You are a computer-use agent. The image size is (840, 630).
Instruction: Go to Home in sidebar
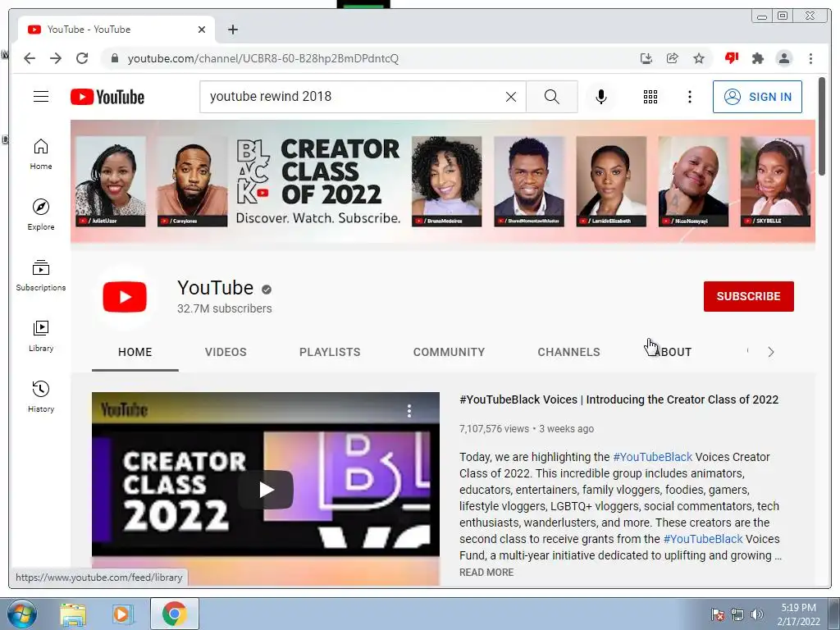[x=41, y=155]
